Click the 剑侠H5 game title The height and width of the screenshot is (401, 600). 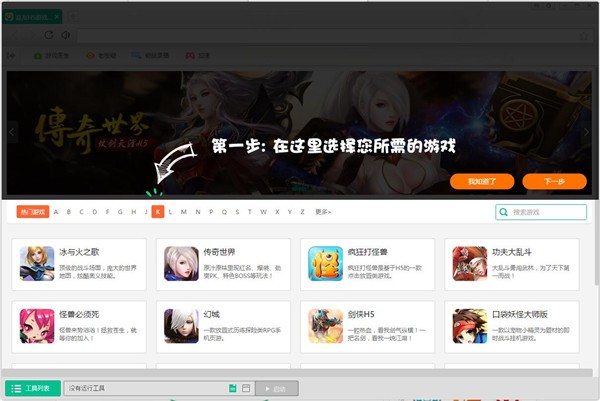361,314
